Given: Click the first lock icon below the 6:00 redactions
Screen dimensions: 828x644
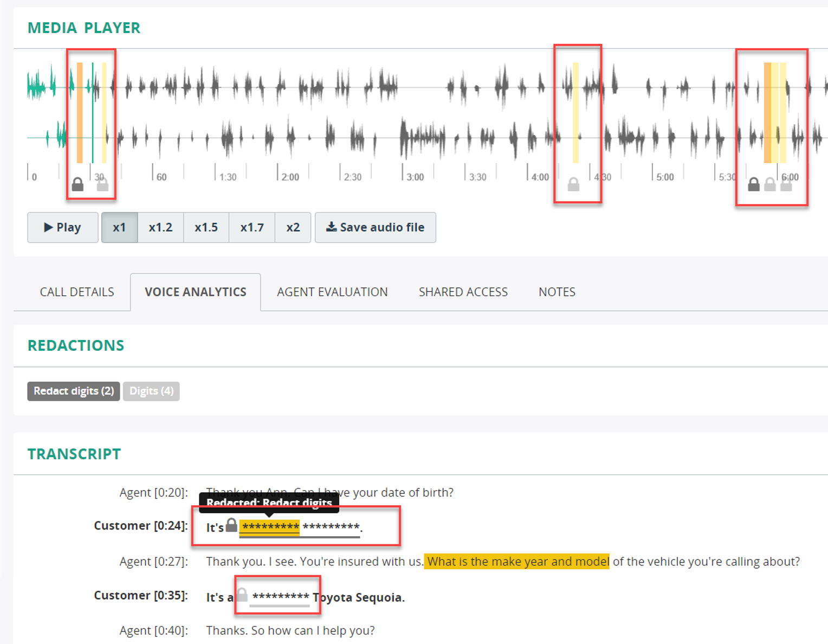Looking at the screenshot, I should [x=753, y=184].
